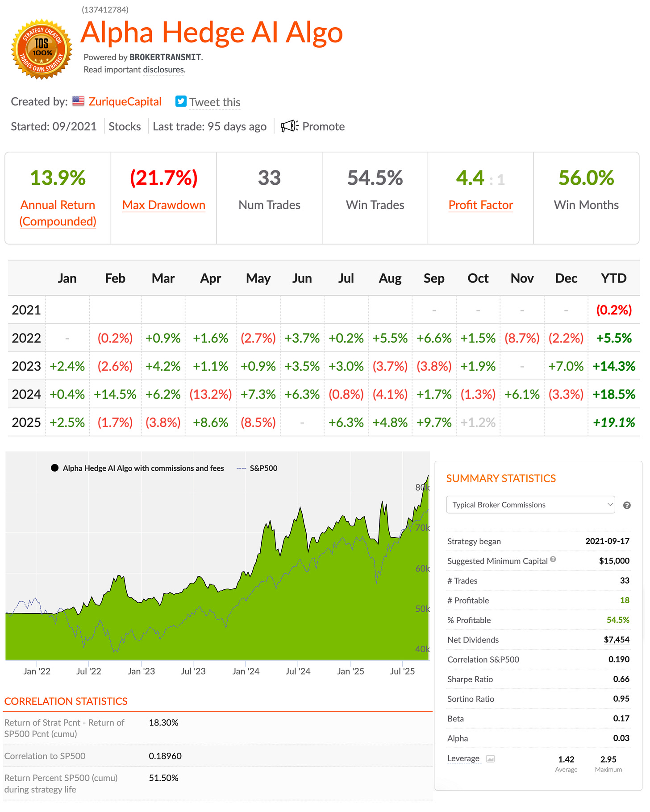The width and height of the screenshot is (650, 812).
Task: Click the Annual Return (Compounded) link
Action: 58,213
